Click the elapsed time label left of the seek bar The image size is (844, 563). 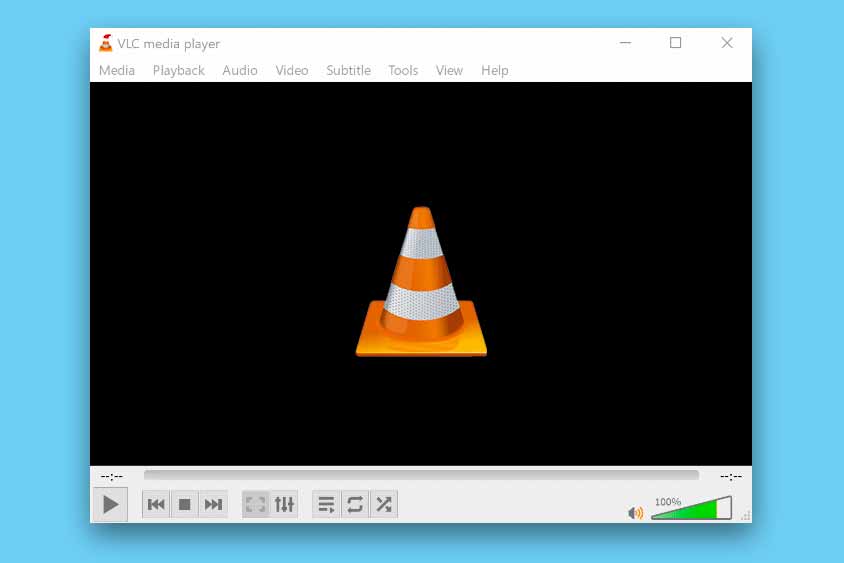tap(112, 476)
